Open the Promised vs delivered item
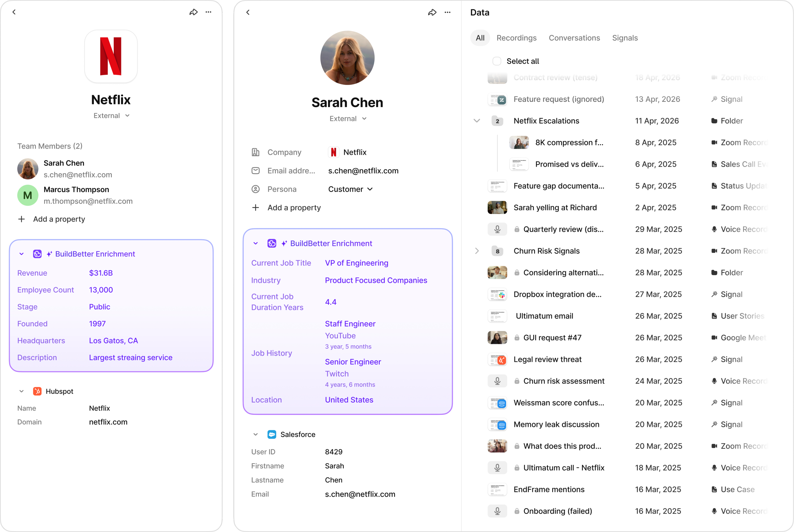This screenshot has width=794, height=532. pos(569,164)
